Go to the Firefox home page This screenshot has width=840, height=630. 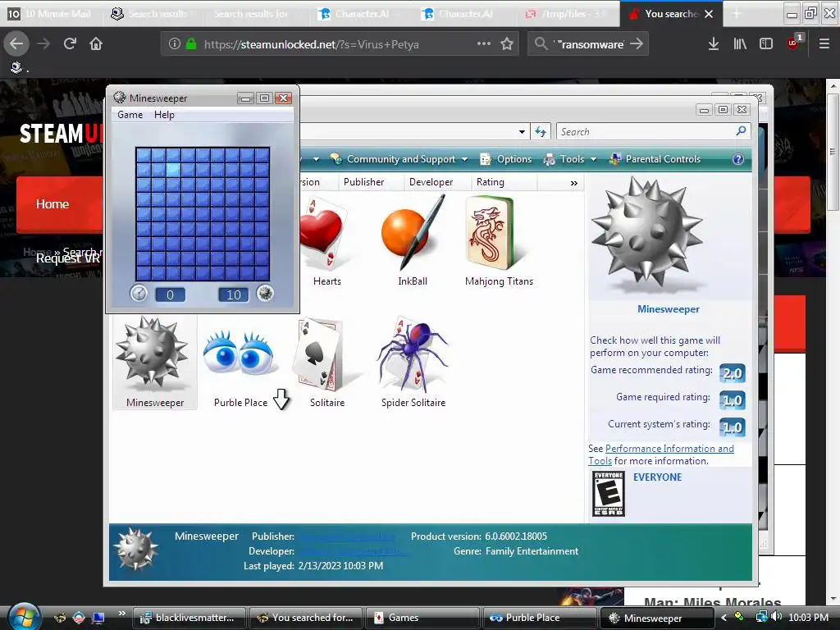click(96, 44)
